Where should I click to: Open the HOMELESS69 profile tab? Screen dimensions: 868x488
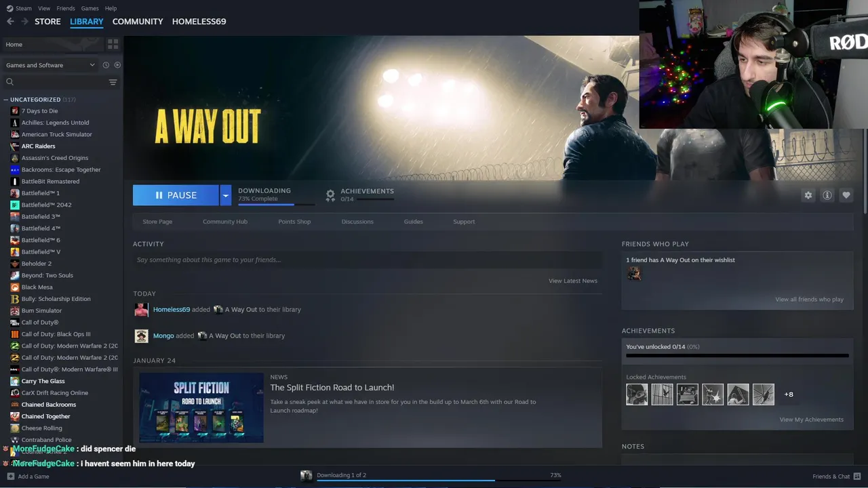[x=199, y=22]
